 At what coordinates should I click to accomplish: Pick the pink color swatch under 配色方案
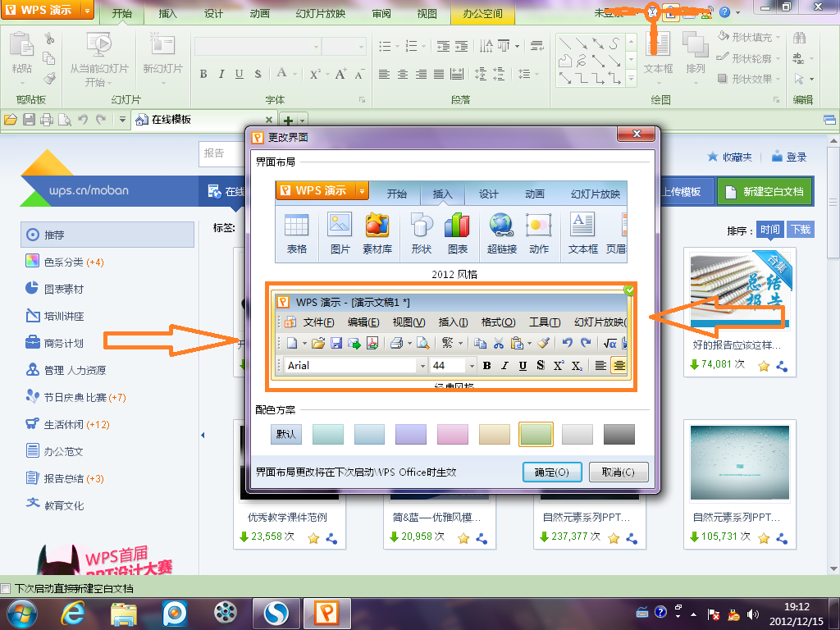pyautogui.click(x=452, y=434)
